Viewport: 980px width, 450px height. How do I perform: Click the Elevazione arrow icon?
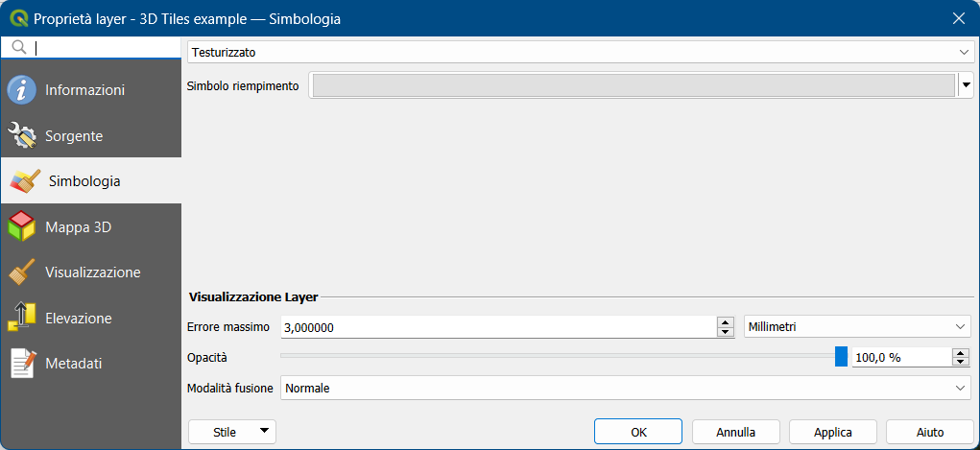(22, 319)
